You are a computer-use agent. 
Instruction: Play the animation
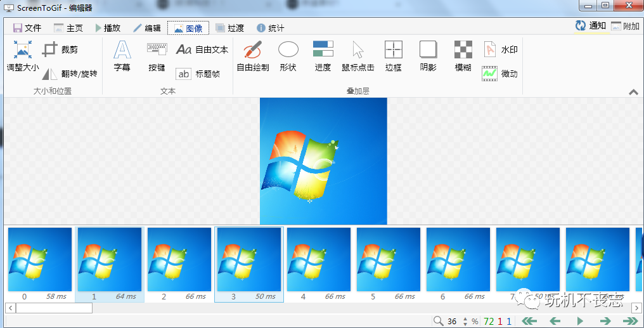coord(581,321)
